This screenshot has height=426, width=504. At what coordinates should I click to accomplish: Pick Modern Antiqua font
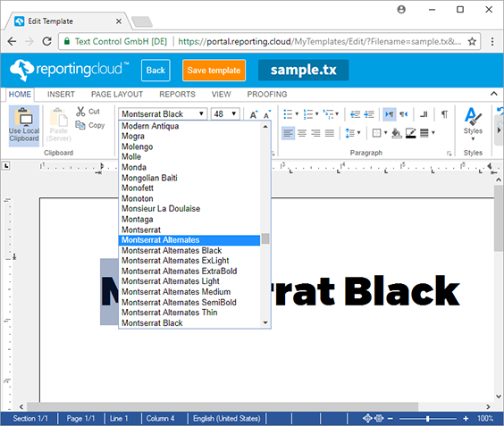pos(189,126)
